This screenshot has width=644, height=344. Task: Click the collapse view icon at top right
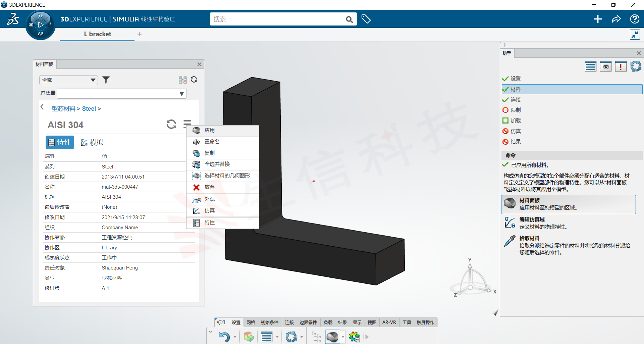(635, 35)
